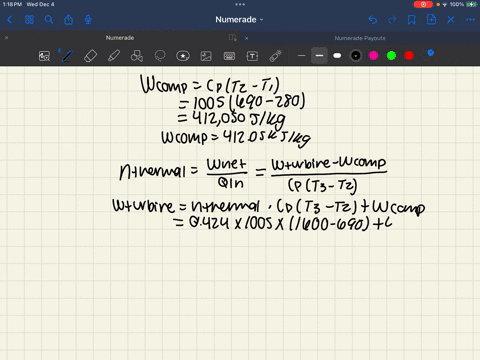
Task: Go back using the back chevron
Action: pos(9,20)
